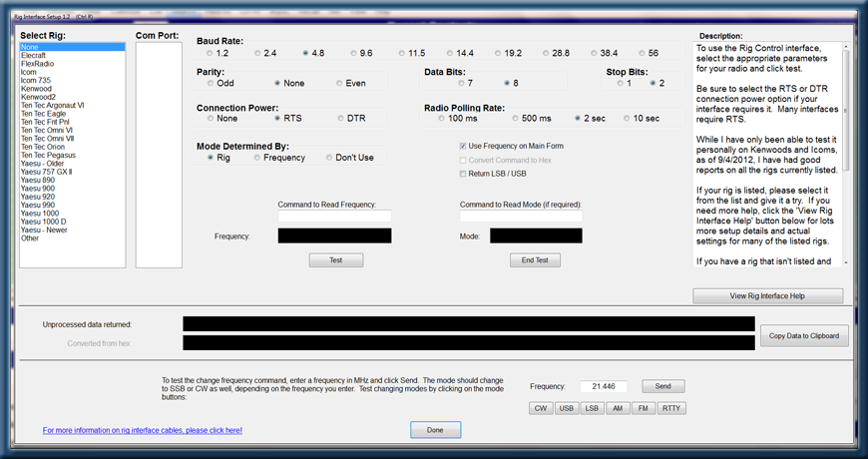Select Yaesu 890 rig
The width and height of the screenshot is (868, 459).
(x=73, y=180)
